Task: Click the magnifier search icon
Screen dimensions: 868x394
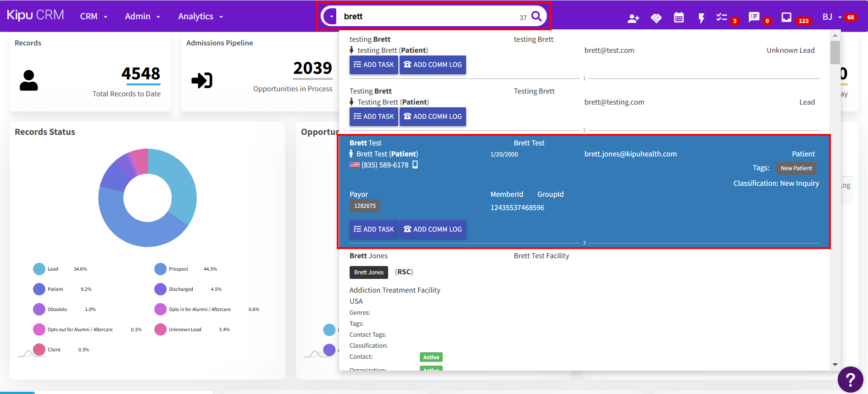Action: [536, 17]
